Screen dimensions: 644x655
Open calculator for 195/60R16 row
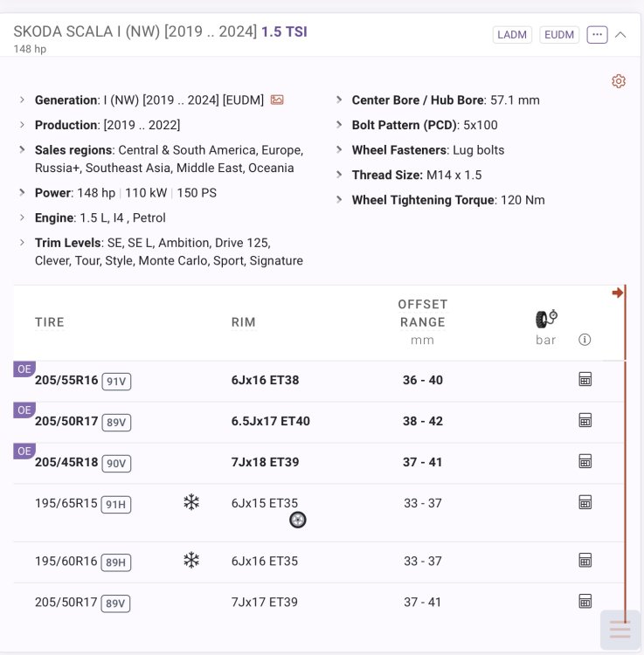click(x=585, y=560)
